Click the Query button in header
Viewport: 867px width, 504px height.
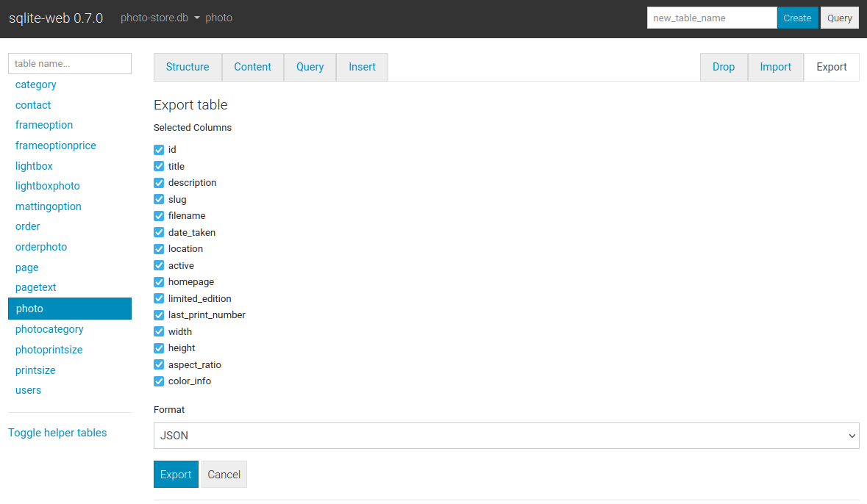coord(839,18)
